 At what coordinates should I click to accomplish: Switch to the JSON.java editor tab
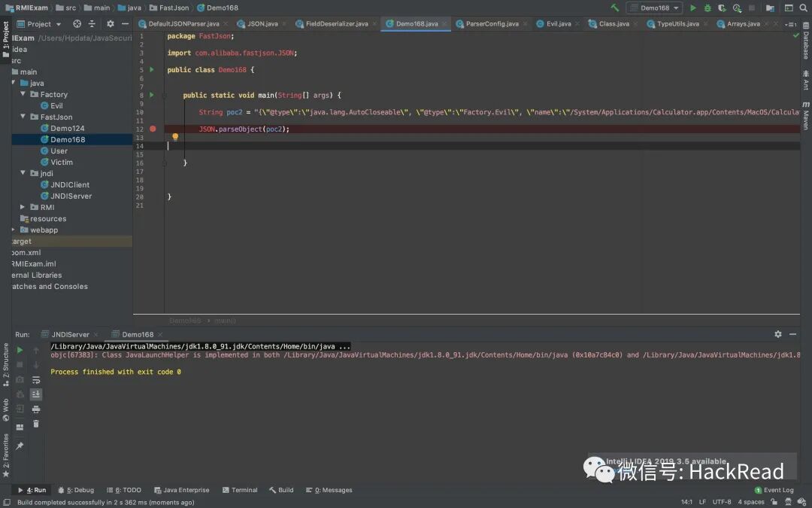pos(262,24)
